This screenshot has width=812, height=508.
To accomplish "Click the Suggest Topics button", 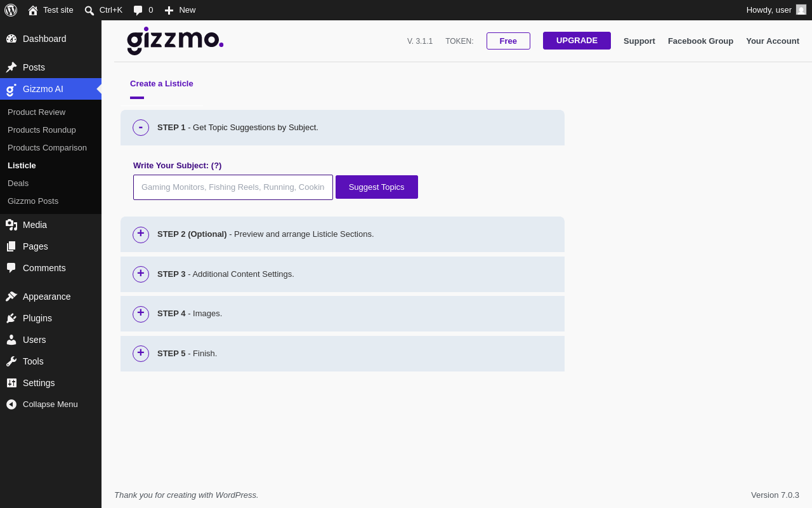I will pos(377,187).
